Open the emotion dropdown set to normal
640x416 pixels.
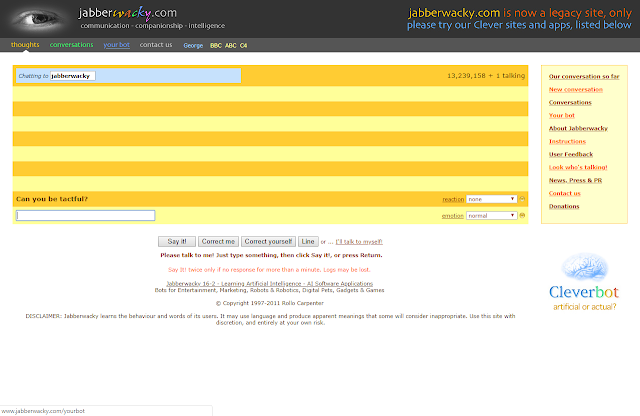491,215
